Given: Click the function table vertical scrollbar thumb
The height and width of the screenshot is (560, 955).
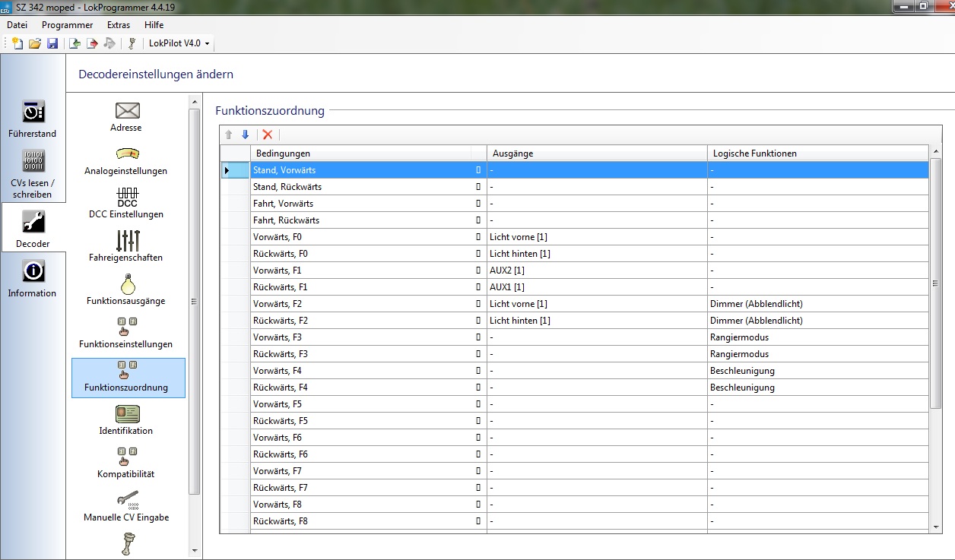Looking at the screenshot, I should click(x=935, y=283).
